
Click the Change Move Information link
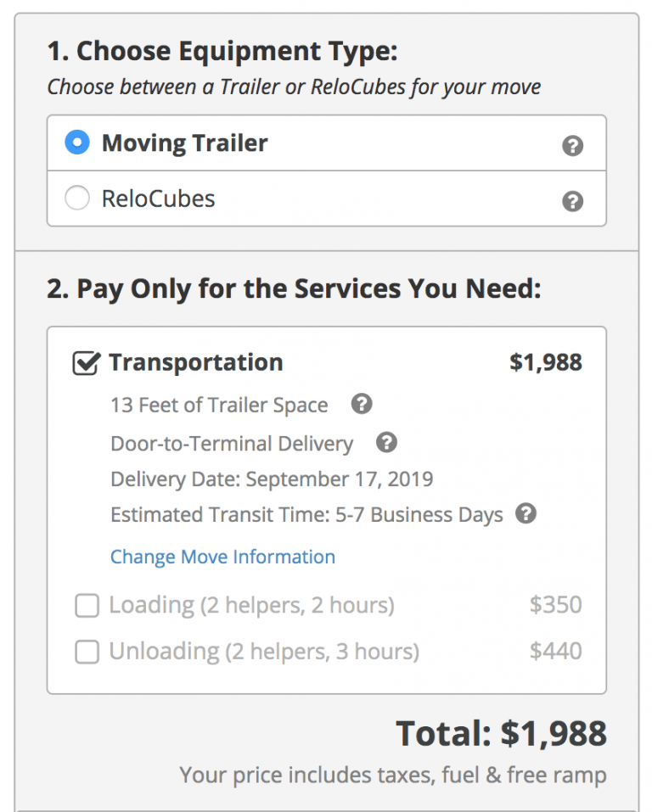tap(222, 557)
